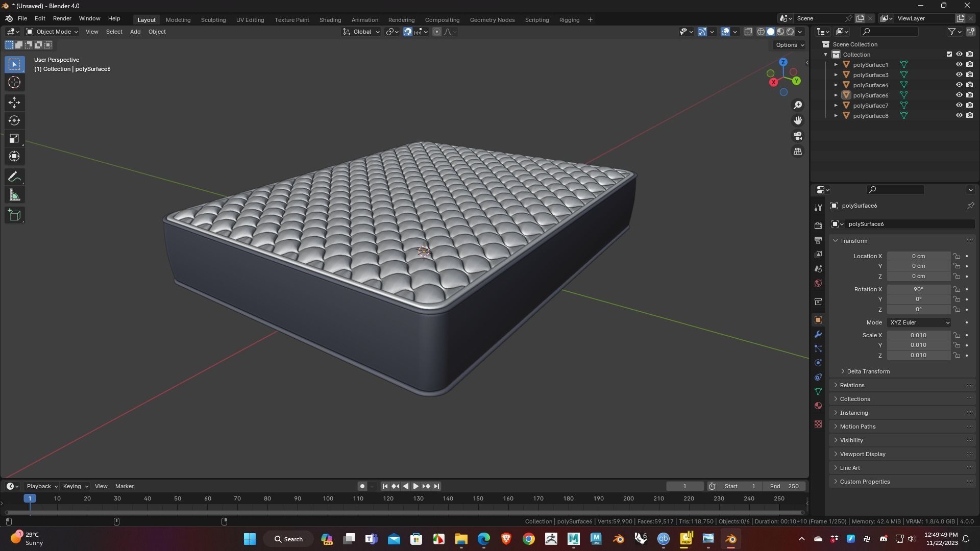This screenshot has height=551, width=980.
Task: Open the World properties tab
Action: point(818,283)
